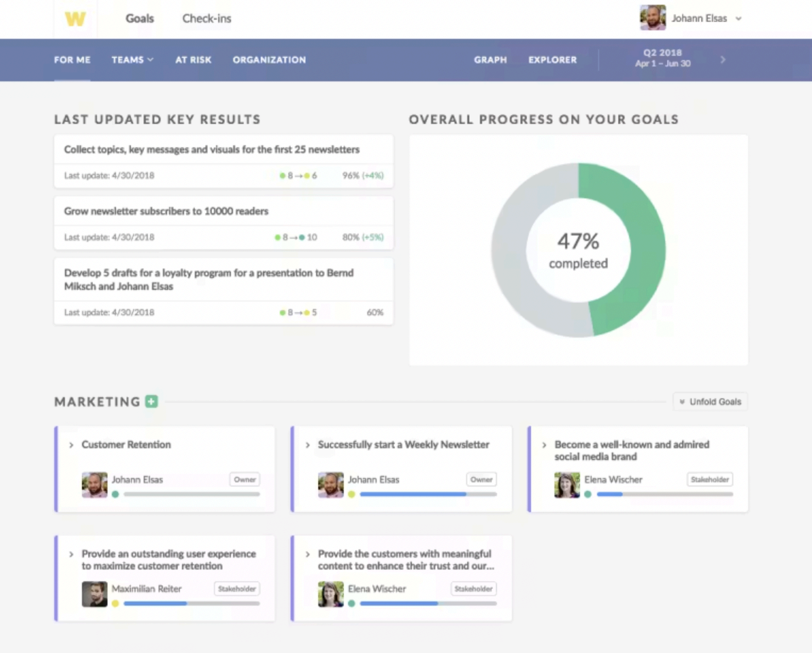
Task: Open the TEAMS dropdown
Action: coord(132,60)
